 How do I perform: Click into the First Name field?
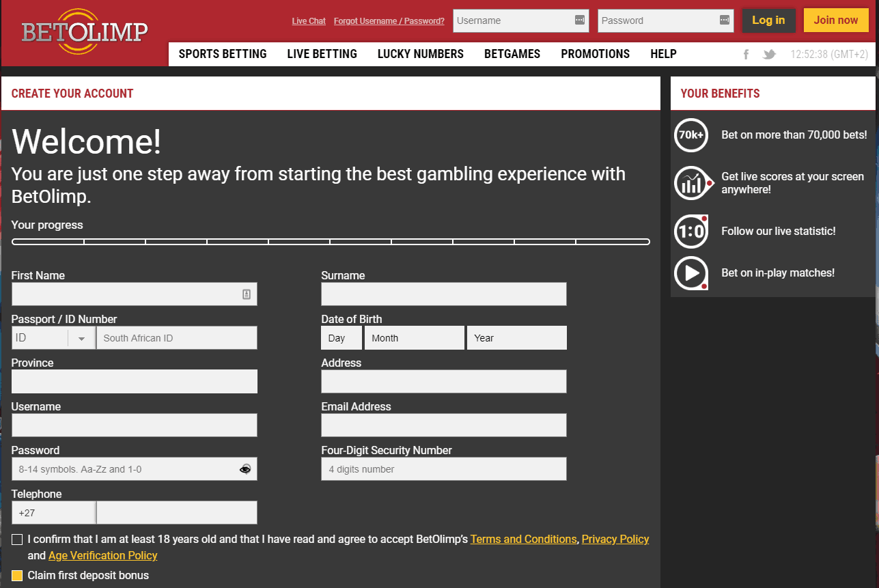tap(135, 294)
